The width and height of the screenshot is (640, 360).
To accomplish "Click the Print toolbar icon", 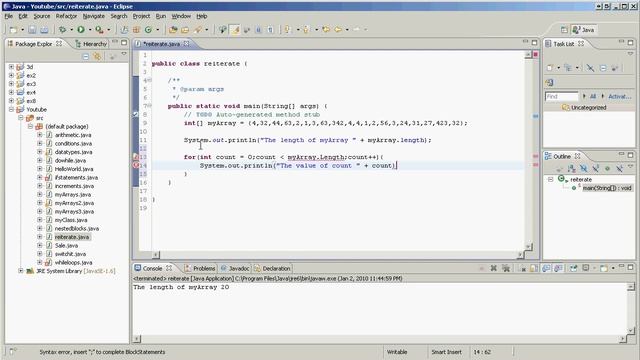I will coord(44,30).
